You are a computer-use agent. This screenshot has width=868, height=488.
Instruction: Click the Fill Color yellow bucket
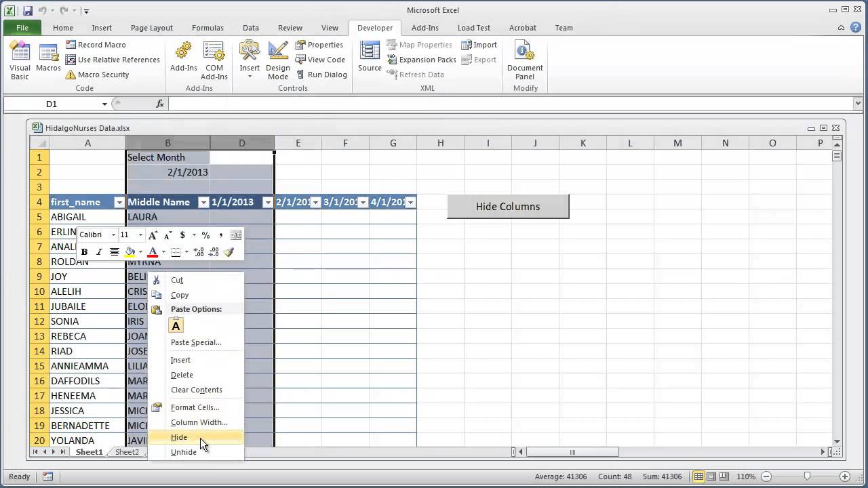click(x=130, y=252)
